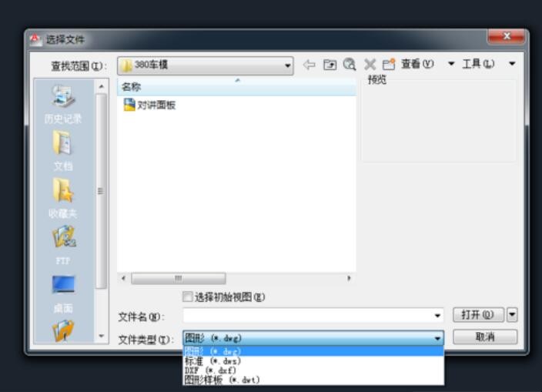Go up one folder level
Viewport: 542px width, 392px height.
(330, 65)
